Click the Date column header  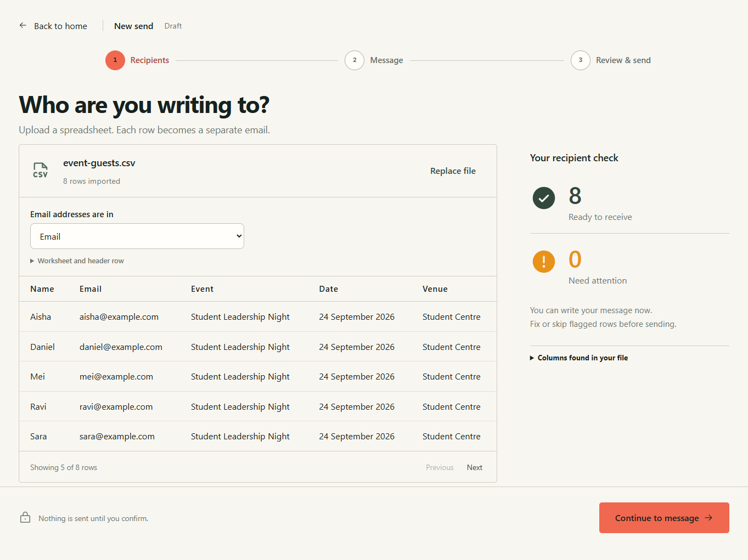coord(329,289)
